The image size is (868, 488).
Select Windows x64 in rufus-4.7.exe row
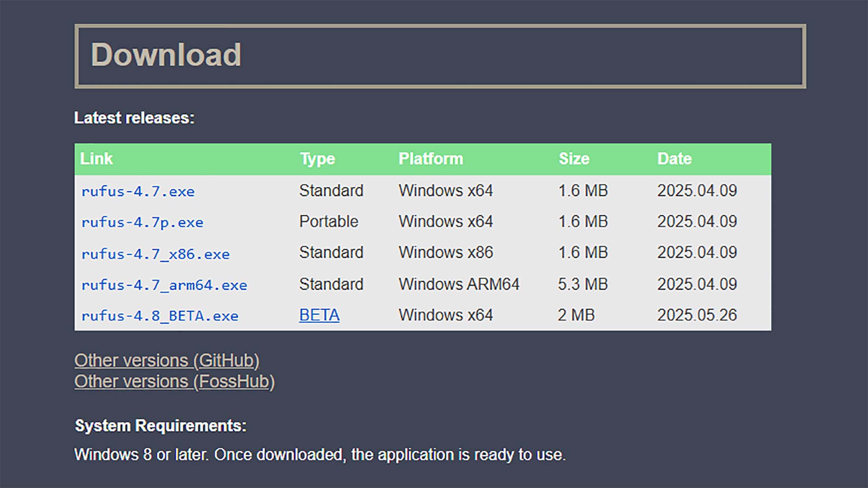(x=445, y=191)
